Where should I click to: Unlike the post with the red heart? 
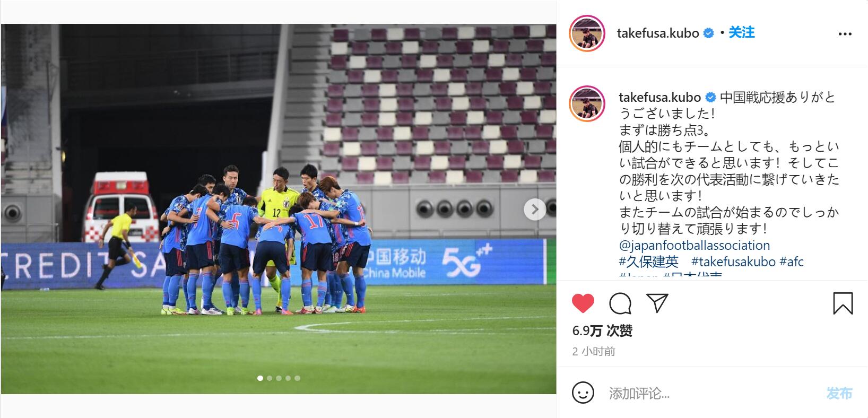(x=583, y=303)
